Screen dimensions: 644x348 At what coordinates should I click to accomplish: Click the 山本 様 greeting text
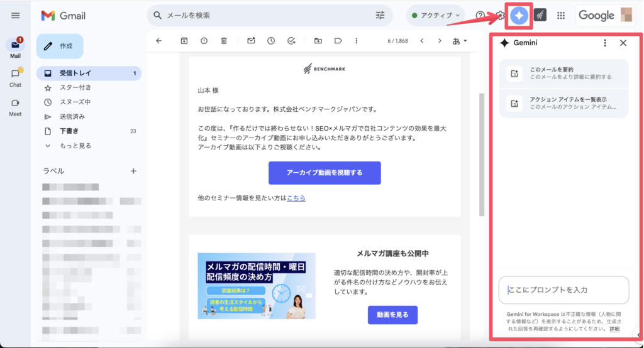point(208,90)
